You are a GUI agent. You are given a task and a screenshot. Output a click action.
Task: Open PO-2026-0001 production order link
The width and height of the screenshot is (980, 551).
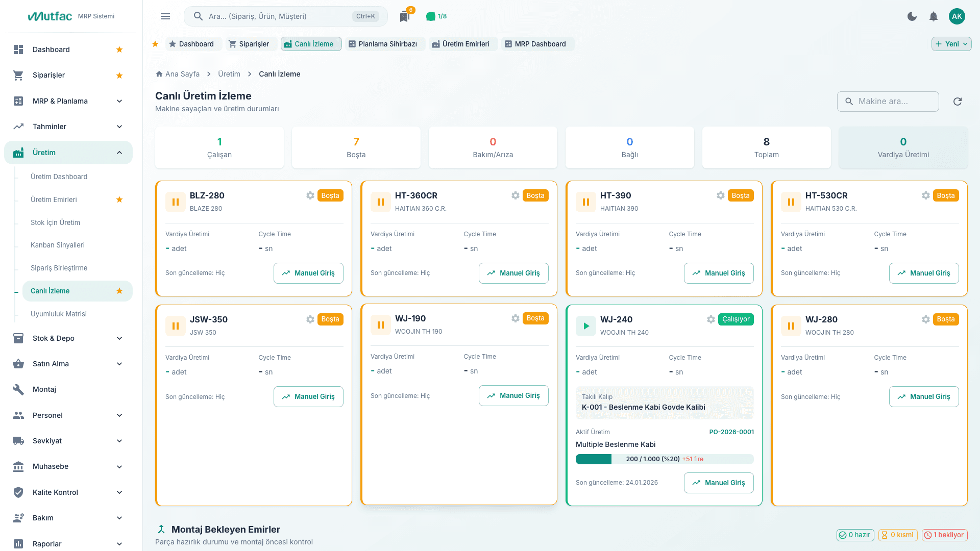click(x=731, y=432)
